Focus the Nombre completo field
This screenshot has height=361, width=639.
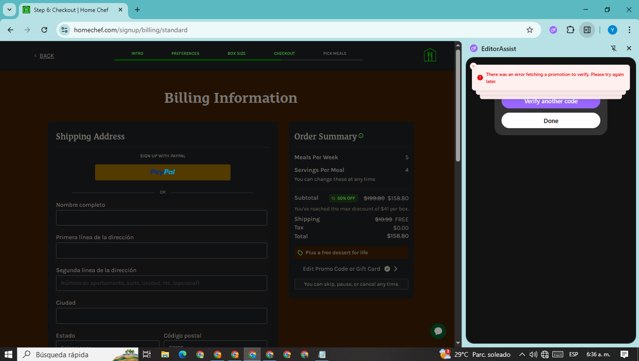(162, 218)
